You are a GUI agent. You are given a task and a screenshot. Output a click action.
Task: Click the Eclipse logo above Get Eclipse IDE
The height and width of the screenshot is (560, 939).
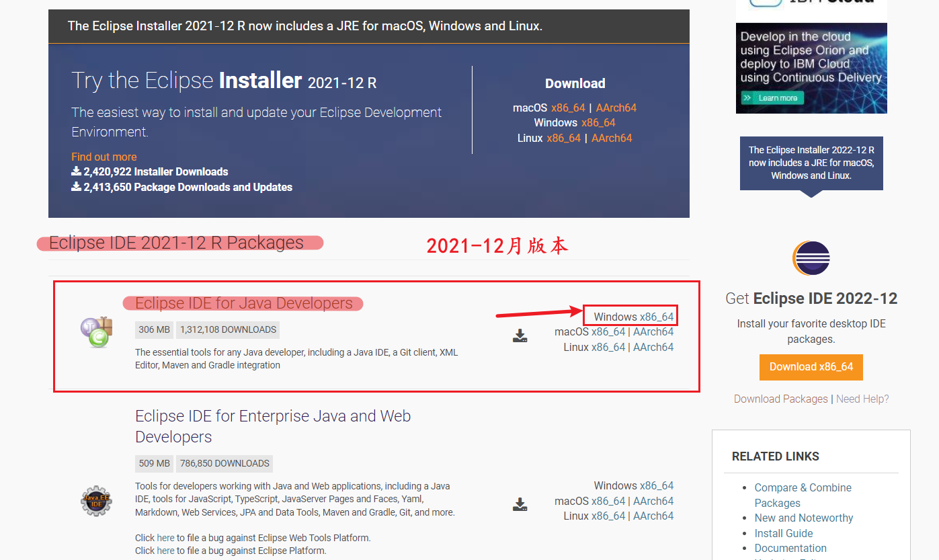(811, 259)
